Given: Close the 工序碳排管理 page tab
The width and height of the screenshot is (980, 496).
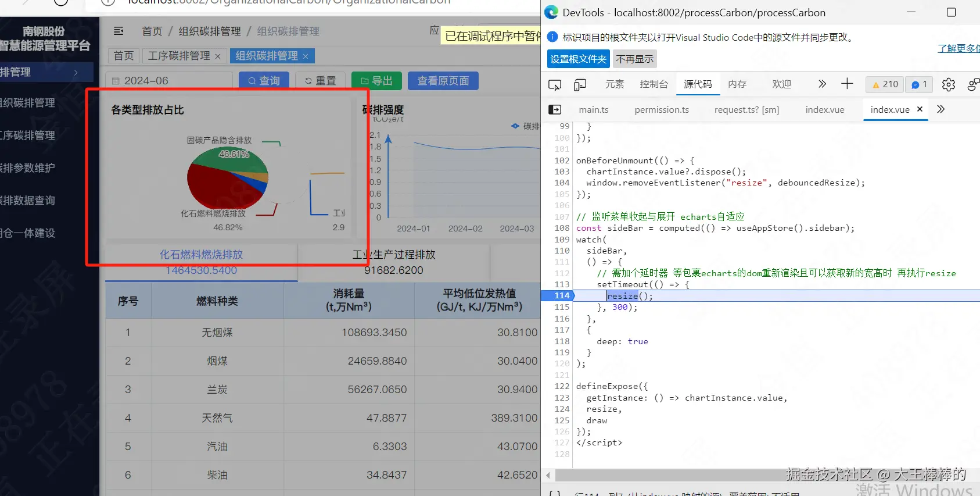Looking at the screenshot, I should (x=218, y=56).
